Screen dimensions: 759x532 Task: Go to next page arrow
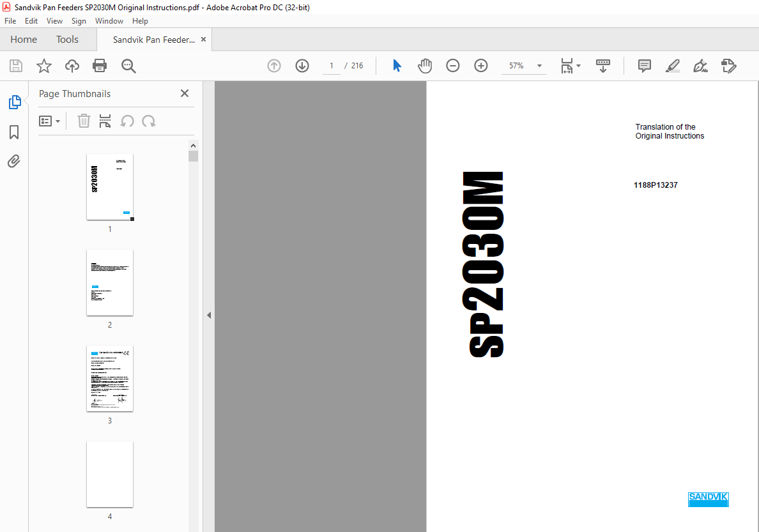(302, 66)
